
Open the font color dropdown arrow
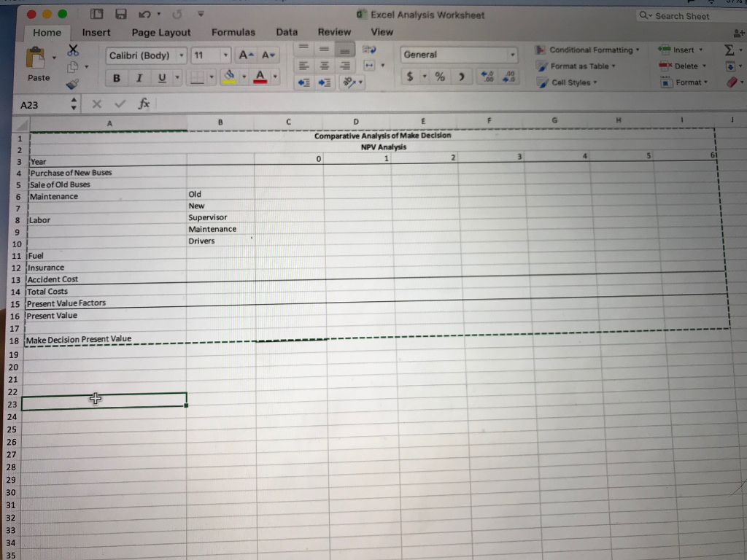pyautogui.click(x=275, y=77)
